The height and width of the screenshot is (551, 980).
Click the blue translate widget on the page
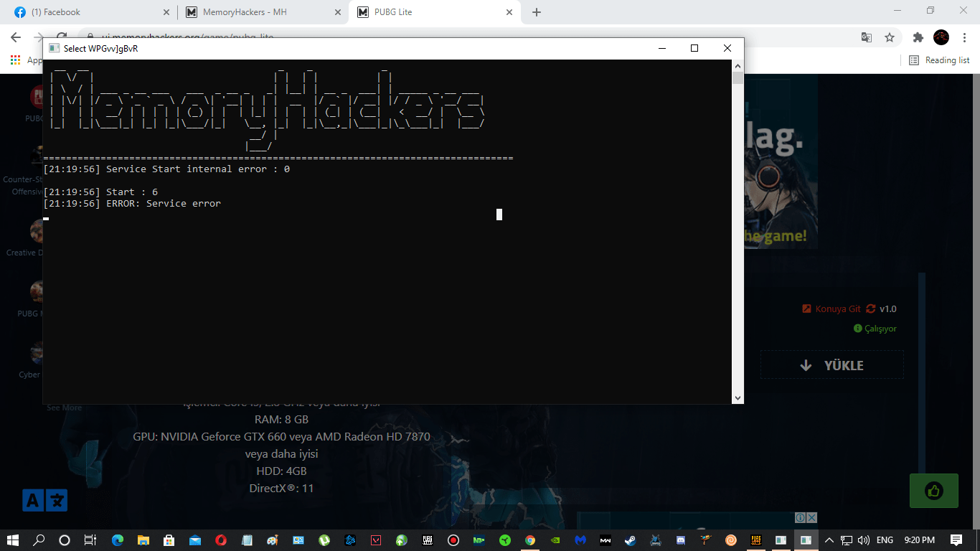coord(45,500)
